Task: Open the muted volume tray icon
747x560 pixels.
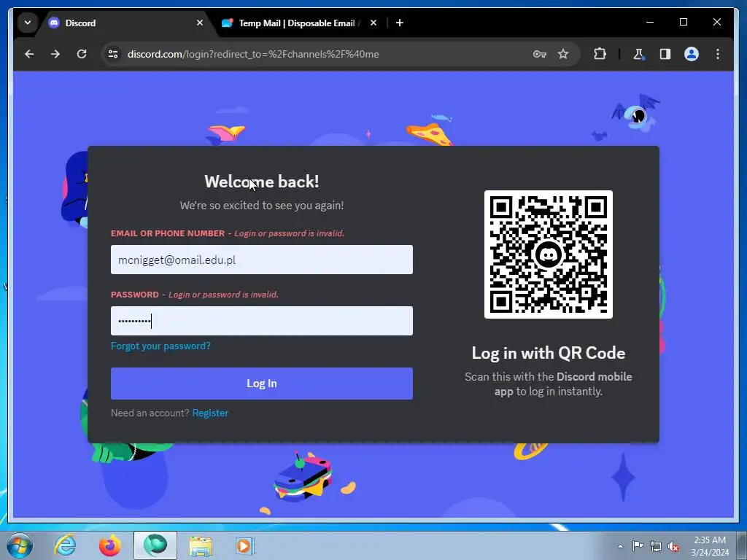Action: point(673,546)
